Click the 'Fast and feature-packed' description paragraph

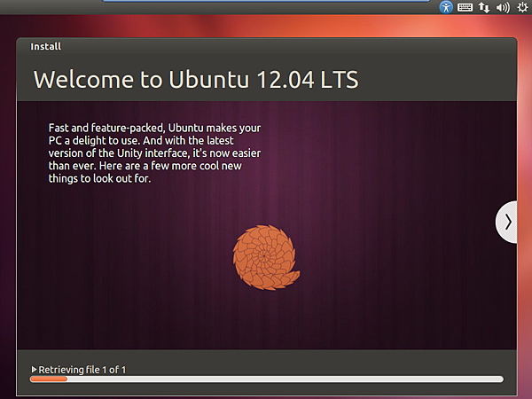pos(154,153)
